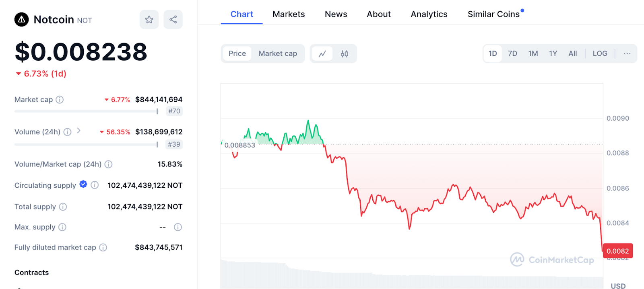Set chart range to All
The height and width of the screenshot is (289, 644).
click(572, 53)
